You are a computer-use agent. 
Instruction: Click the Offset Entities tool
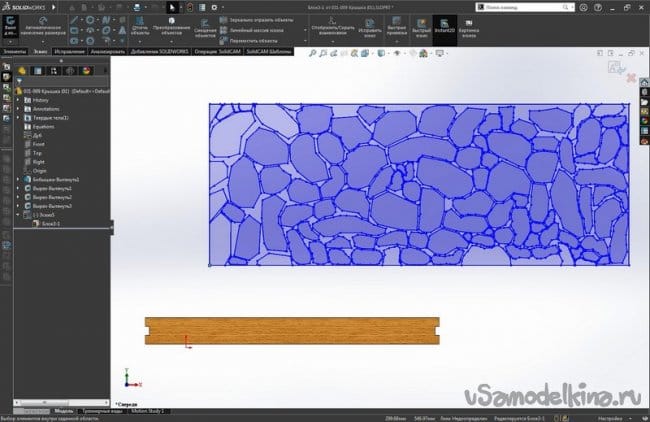click(203, 28)
